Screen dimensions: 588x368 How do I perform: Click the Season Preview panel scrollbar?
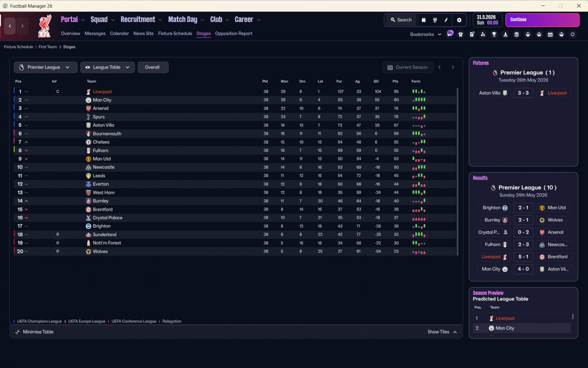click(x=573, y=317)
